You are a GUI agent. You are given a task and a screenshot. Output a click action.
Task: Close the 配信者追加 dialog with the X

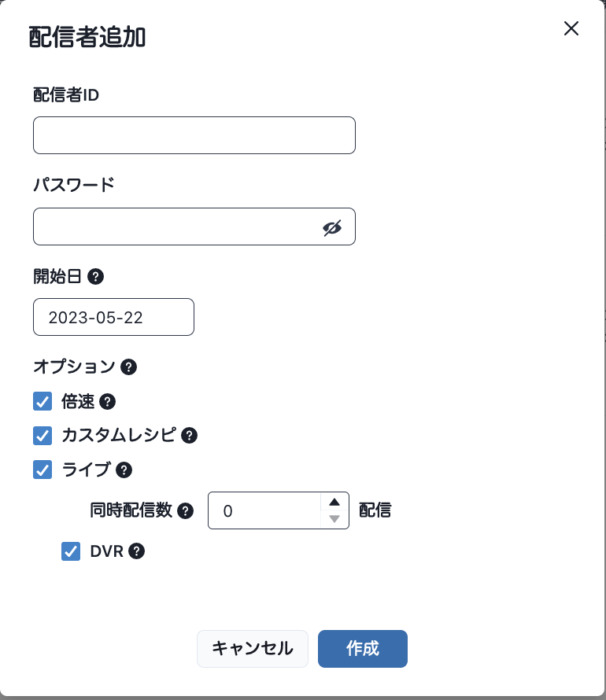[x=571, y=28]
